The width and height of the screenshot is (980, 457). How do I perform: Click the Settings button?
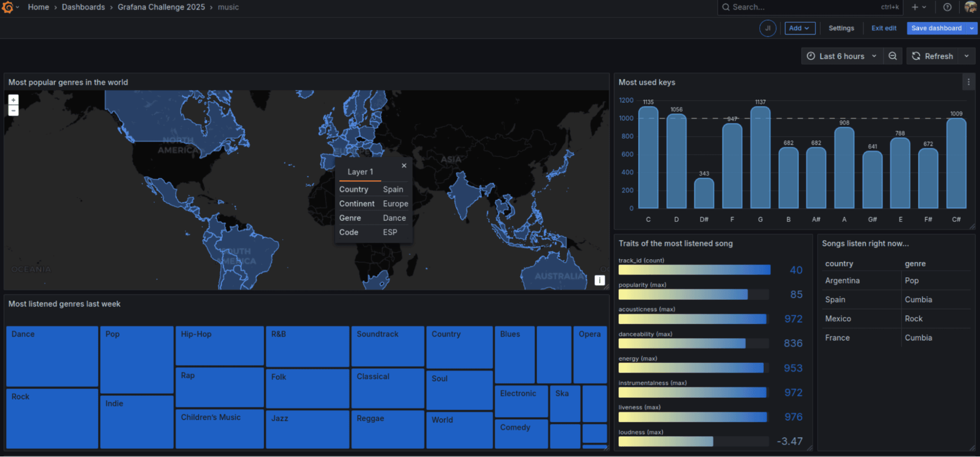(841, 28)
